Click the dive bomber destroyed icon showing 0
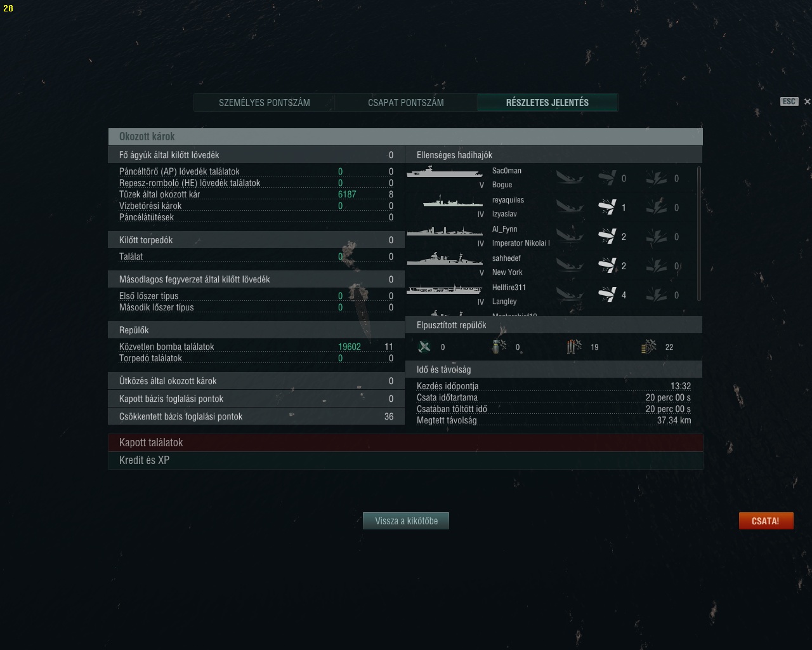 (x=499, y=347)
